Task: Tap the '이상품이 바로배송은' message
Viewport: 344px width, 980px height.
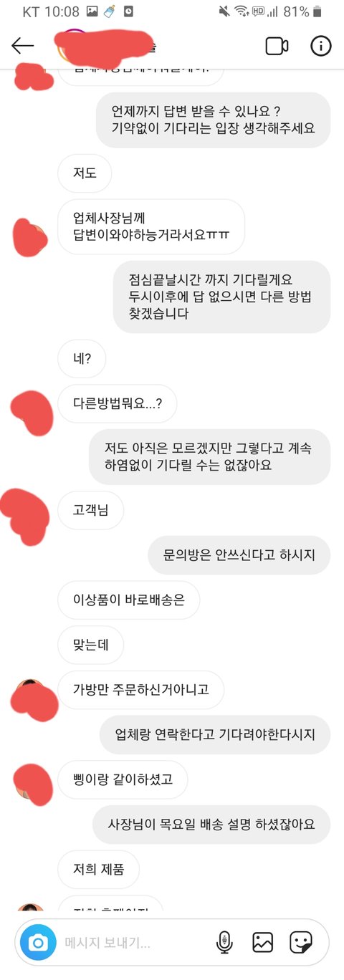Action: (129, 600)
